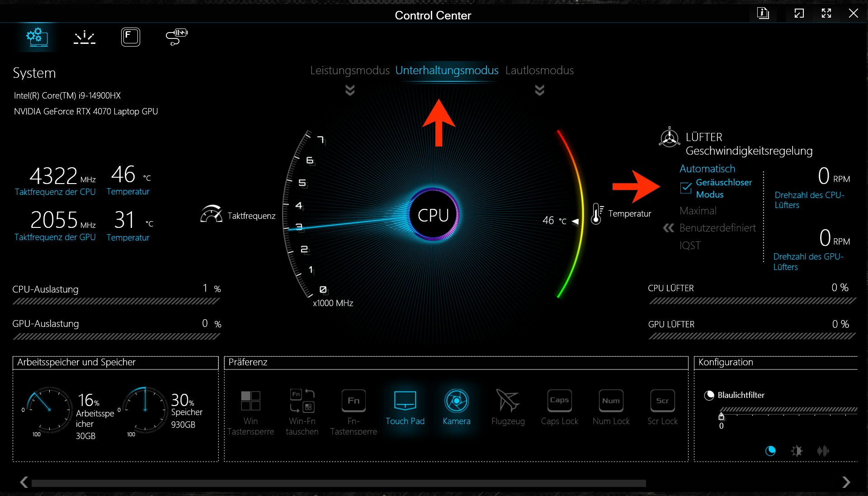868x496 pixels.
Task: Select Maximal fan speed option
Action: [698, 211]
